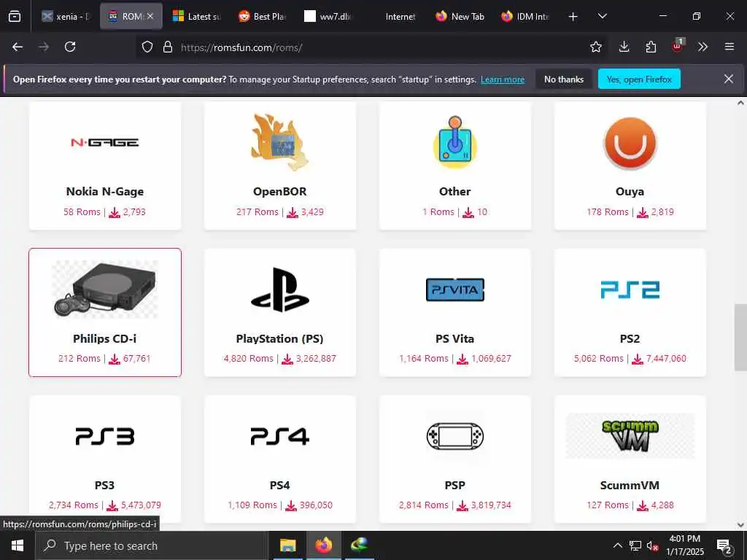Click the 212 Roms text under Philips CD-i
Screen dimensions: 747x560
click(79, 359)
